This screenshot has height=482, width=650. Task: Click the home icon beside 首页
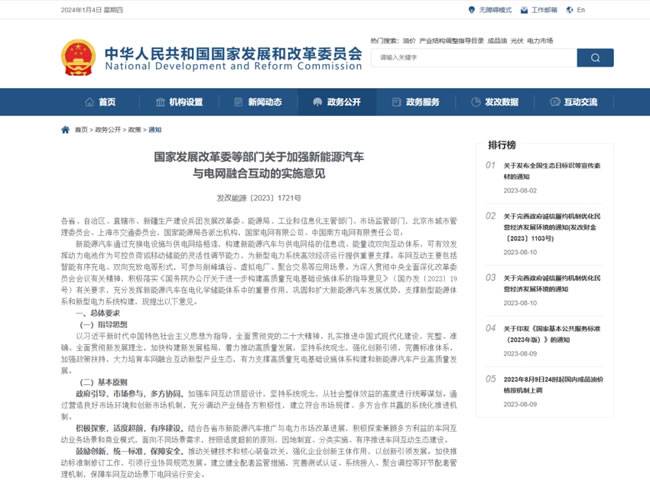pos(89,102)
